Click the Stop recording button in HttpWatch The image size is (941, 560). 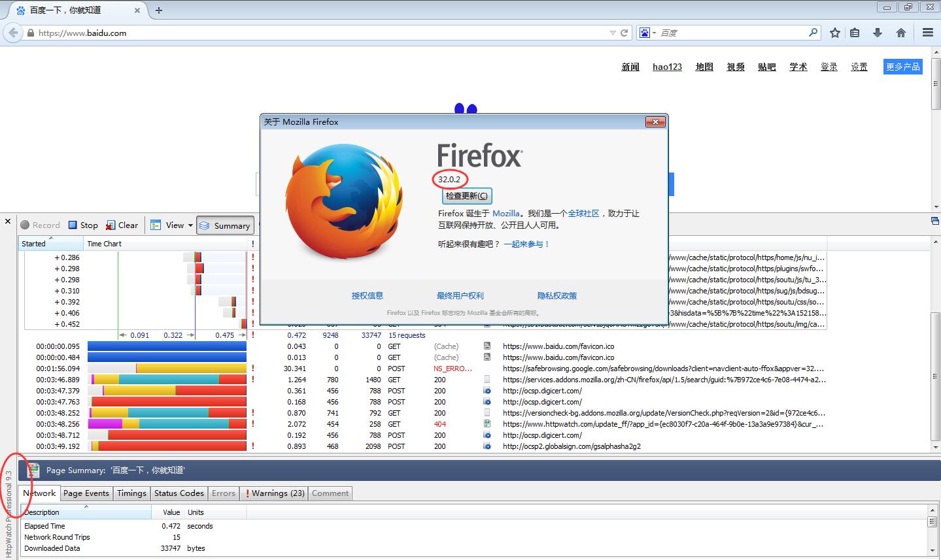83,225
